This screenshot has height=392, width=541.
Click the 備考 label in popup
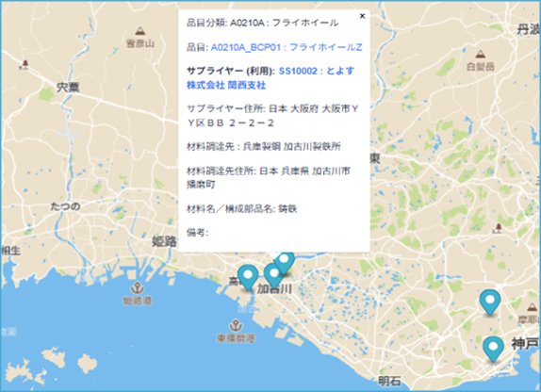(x=197, y=233)
